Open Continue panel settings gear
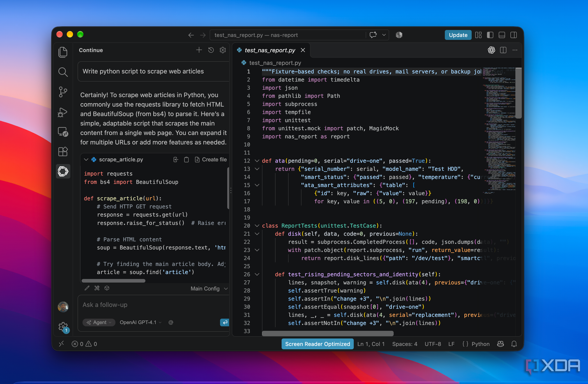 [223, 50]
